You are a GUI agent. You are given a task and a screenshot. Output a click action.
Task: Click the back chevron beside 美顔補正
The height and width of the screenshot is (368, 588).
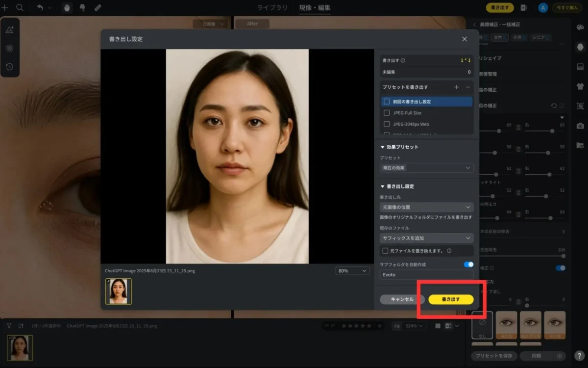tap(474, 25)
